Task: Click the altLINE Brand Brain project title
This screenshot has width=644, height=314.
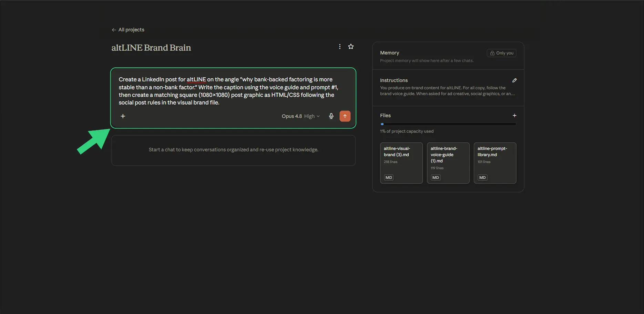Action: (151, 48)
